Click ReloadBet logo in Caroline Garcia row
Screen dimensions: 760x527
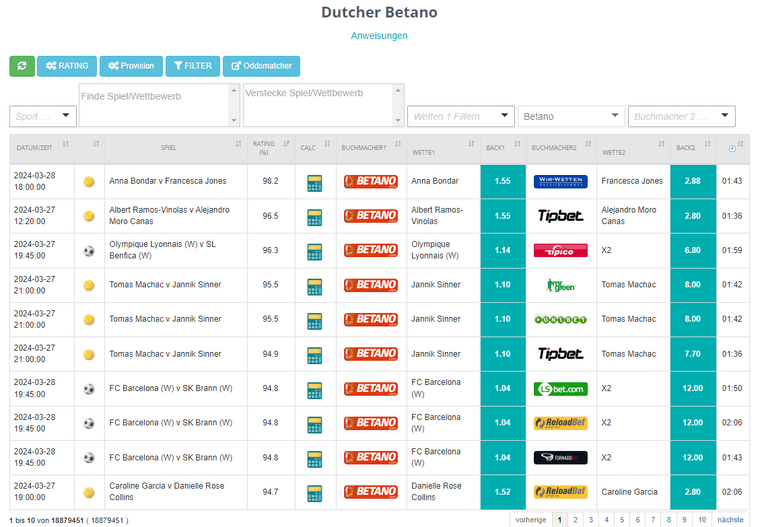(x=560, y=492)
